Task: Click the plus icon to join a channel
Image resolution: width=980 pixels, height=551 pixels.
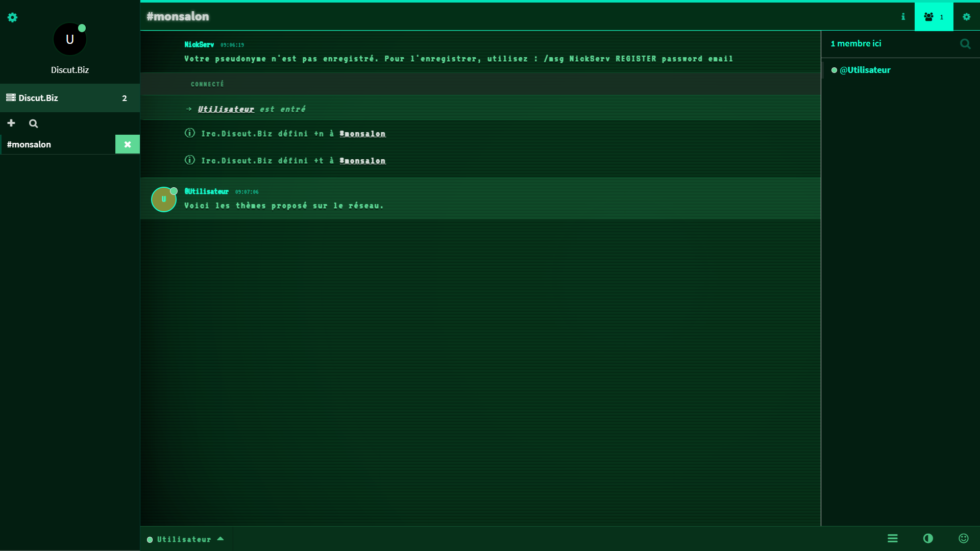Action: (11, 123)
